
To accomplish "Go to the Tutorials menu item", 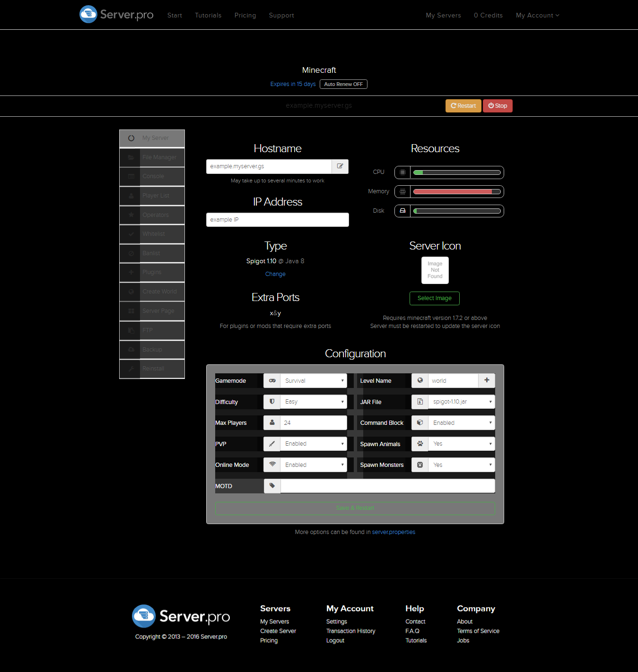I will tap(208, 15).
